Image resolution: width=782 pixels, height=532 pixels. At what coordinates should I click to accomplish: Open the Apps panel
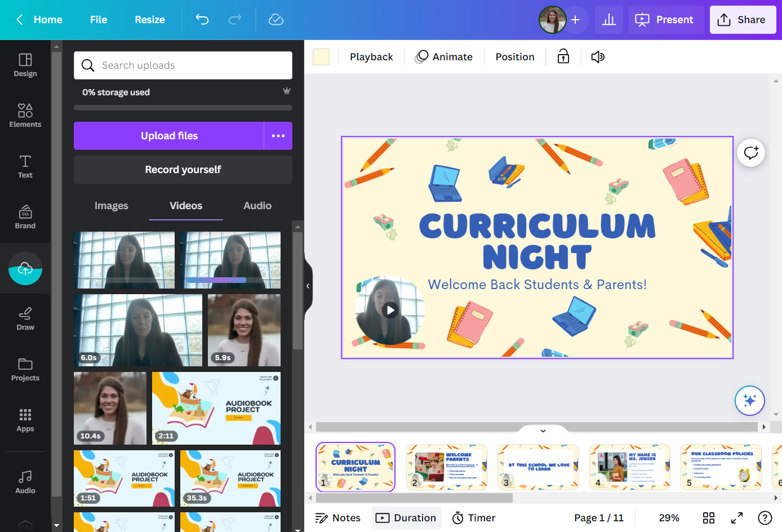[25, 420]
